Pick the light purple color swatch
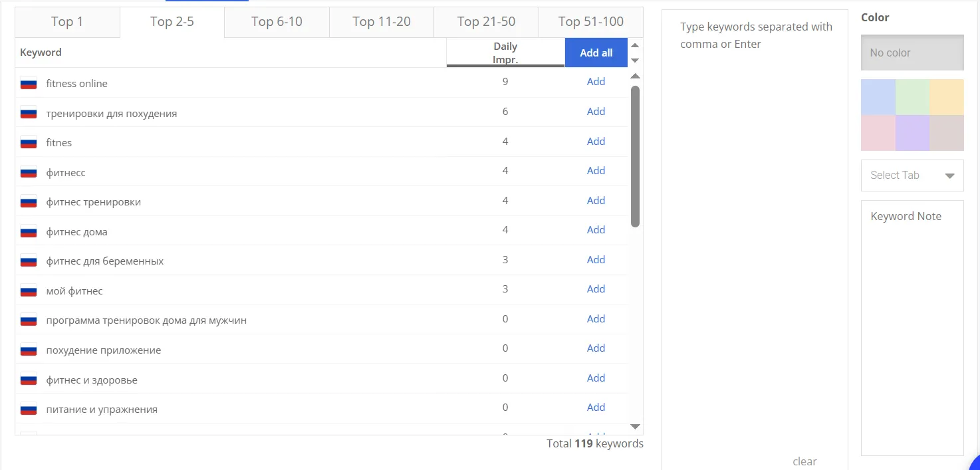This screenshot has width=980, height=470. (912, 133)
